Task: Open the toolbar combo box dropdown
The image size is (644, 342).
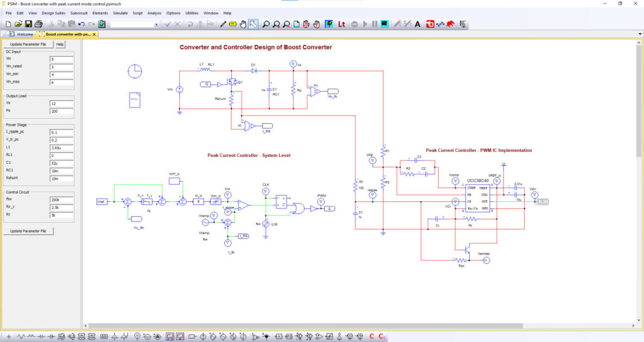Action: 156,24
